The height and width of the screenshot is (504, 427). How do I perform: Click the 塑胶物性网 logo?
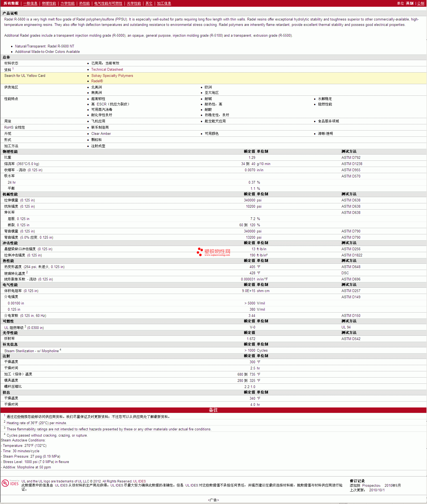(x=214, y=252)
